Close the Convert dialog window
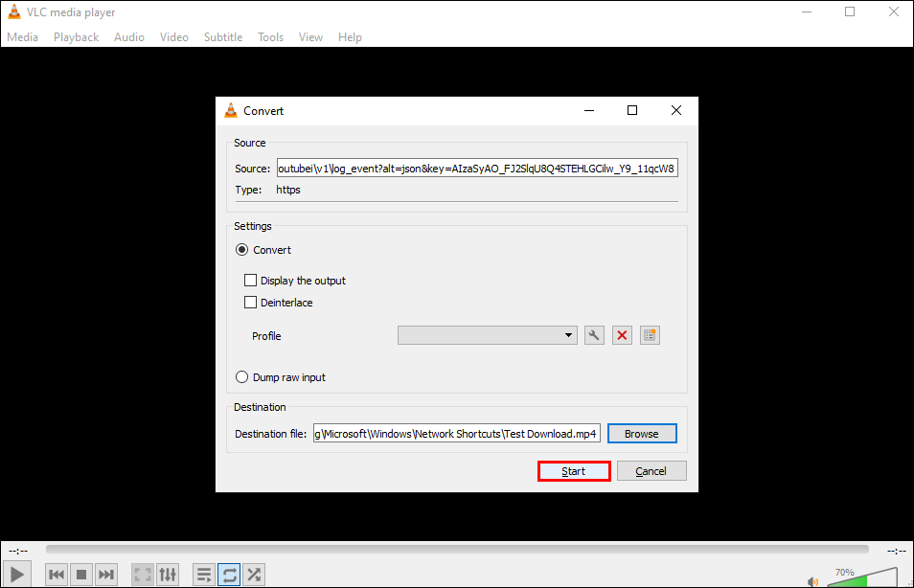 676,110
